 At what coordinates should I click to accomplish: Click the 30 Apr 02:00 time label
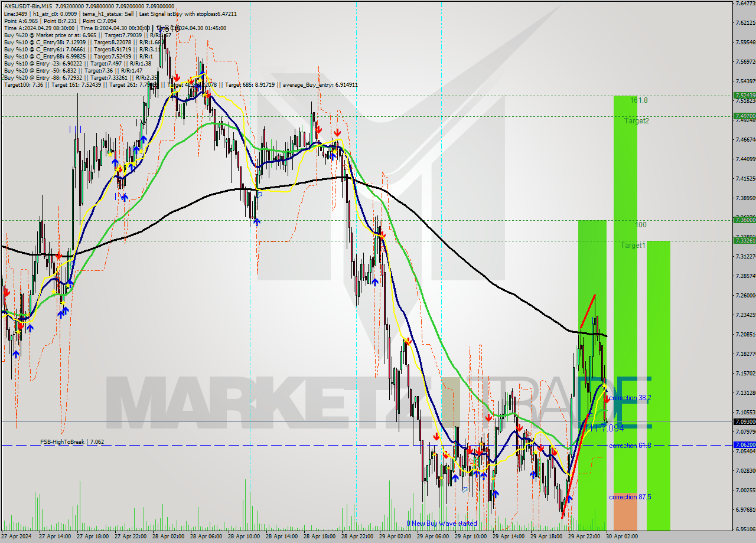(622, 537)
